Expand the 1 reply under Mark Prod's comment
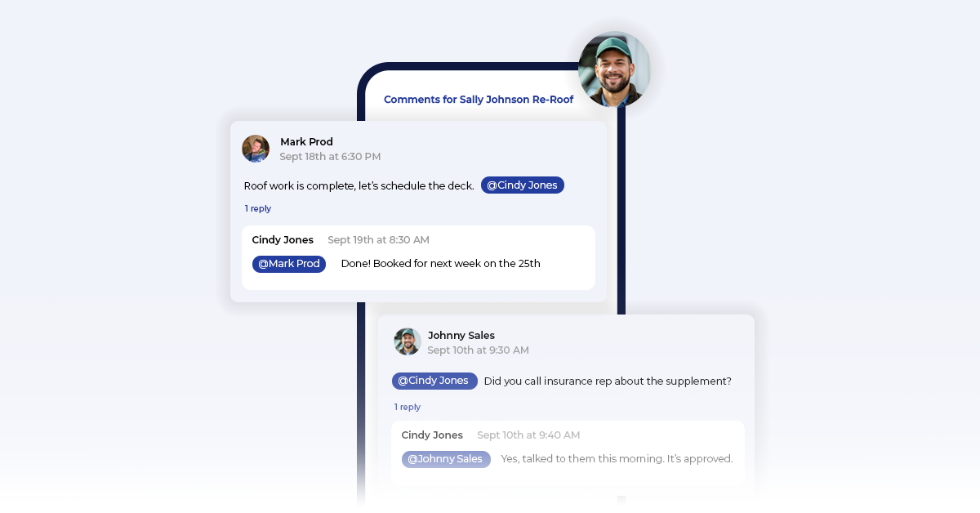The image size is (980, 513). click(258, 208)
